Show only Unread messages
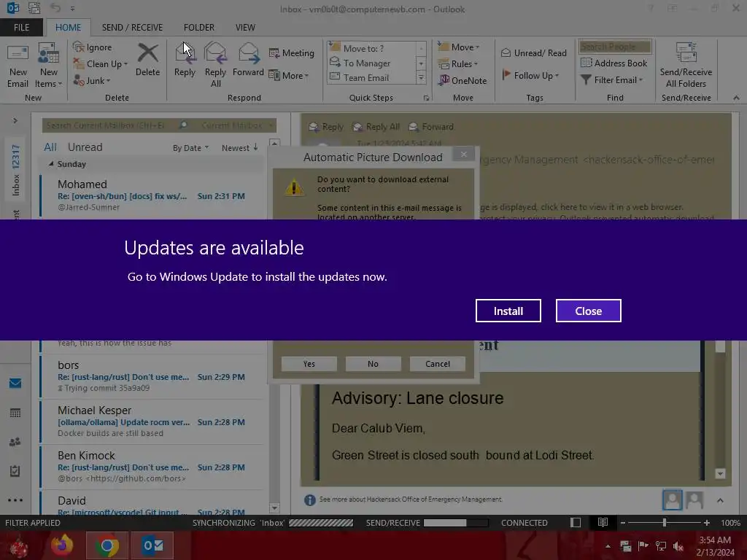The height and width of the screenshot is (560, 747). [x=85, y=147]
